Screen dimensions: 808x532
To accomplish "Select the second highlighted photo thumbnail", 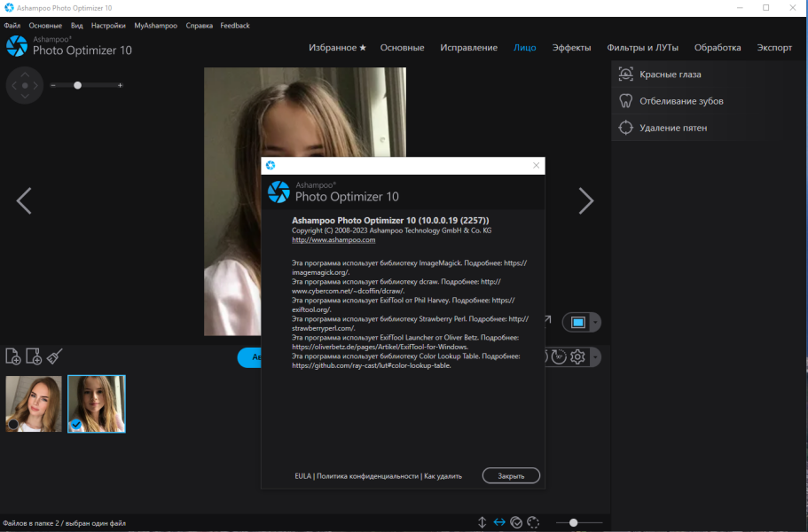I will 97,403.
